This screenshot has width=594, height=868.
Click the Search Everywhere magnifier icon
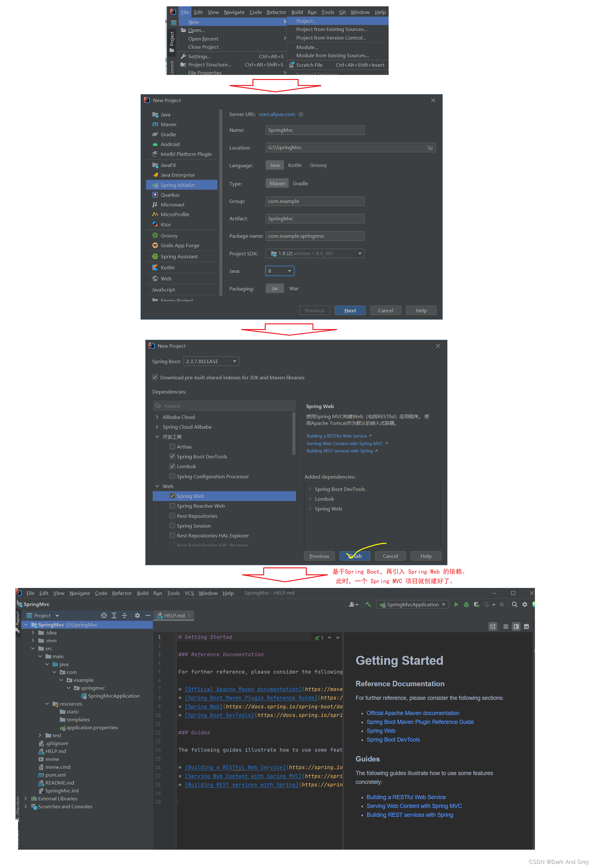click(x=514, y=604)
